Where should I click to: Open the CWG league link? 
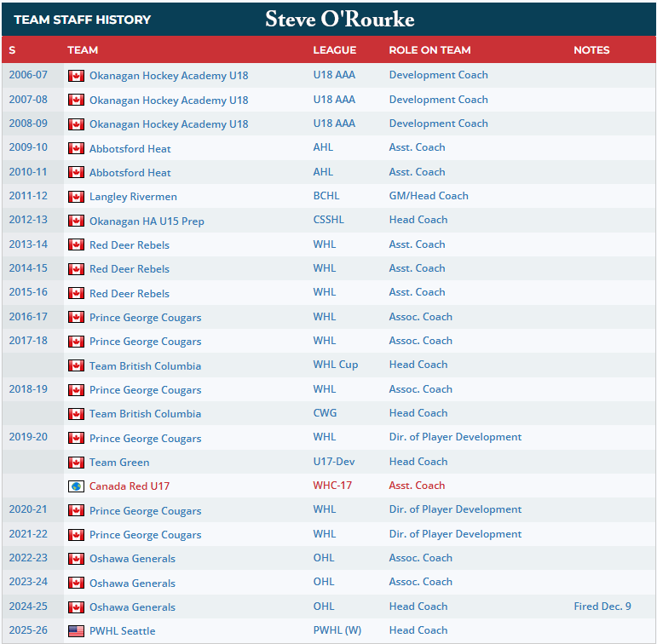coord(325,413)
